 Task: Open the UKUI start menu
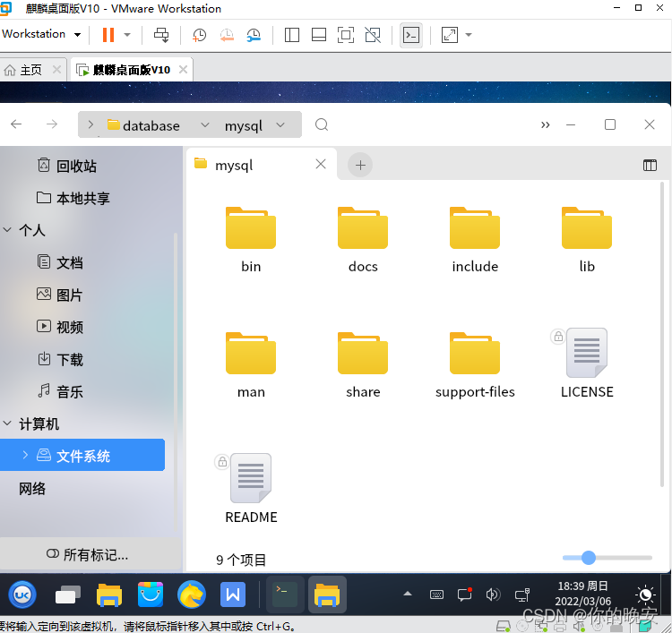tap(22, 595)
